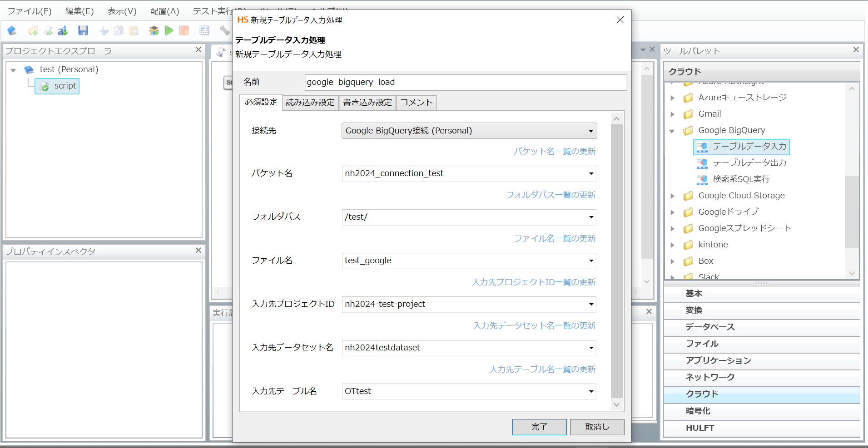
Task: Click the new script toolbar icon
Action: (x=48, y=30)
